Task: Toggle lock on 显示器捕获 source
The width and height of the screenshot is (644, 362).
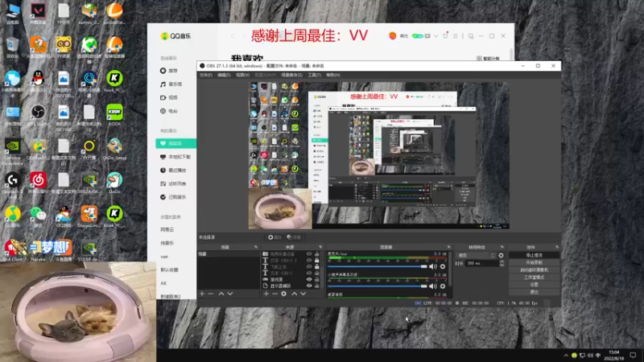Action: coord(316,286)
